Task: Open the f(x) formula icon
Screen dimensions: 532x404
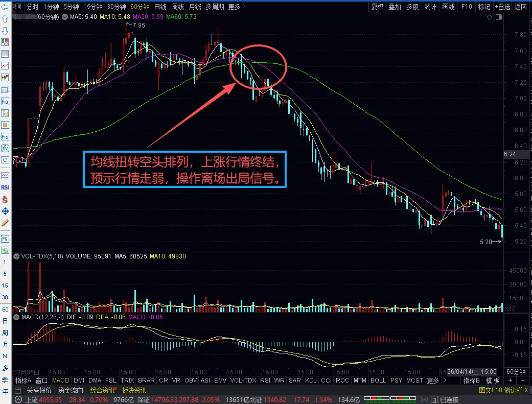Action: (5, 148)
